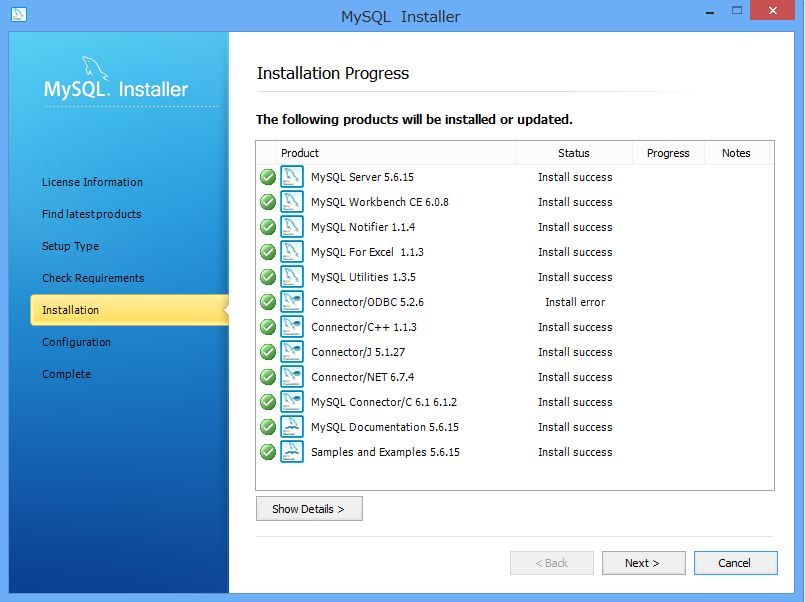Click green checkmark beside MySQL For Excel
The height and width of the screenshot is (602, 805).
[x=268, y=252]
